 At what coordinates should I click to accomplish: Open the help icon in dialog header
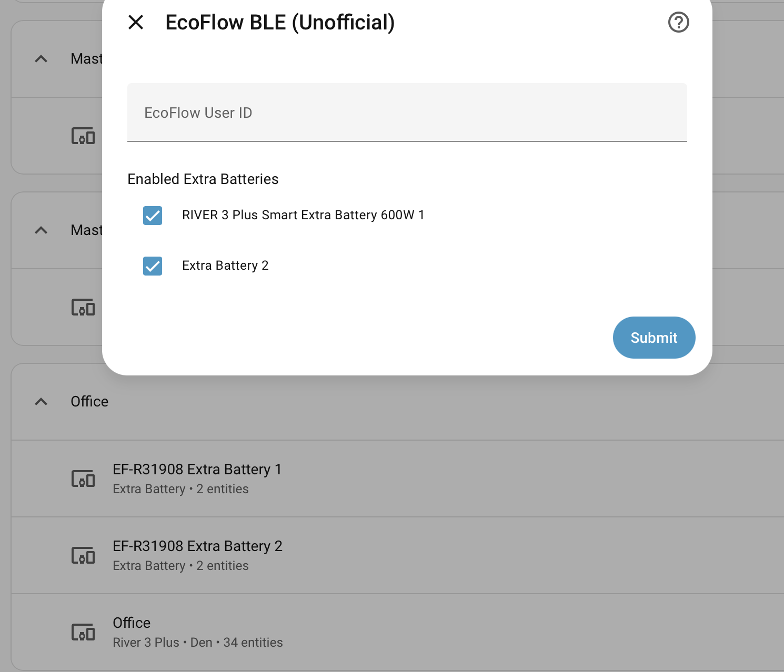click(678, 22)
